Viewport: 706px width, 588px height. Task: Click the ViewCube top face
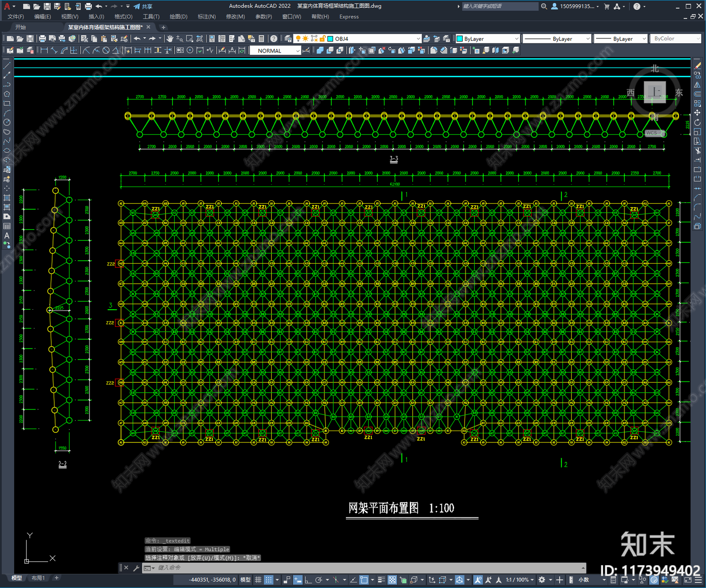655,92
